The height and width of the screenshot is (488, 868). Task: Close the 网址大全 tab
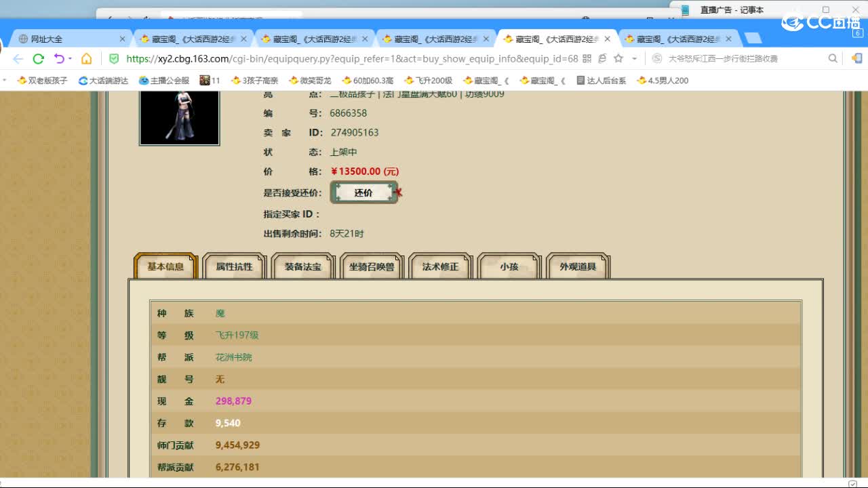pyautogui.click(x=122, y=39)
